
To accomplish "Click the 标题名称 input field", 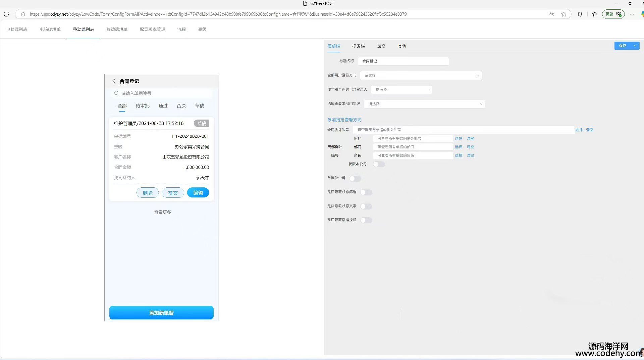I will click(x=403, y=61).
